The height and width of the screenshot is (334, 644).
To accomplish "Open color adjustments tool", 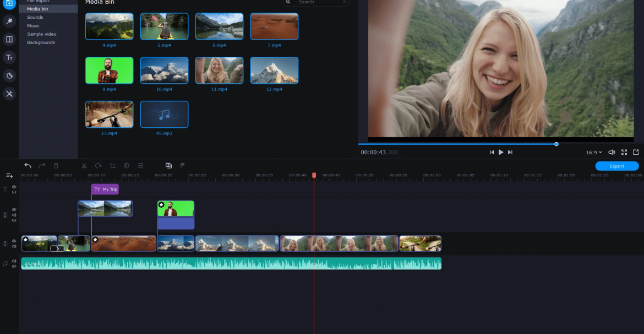I will pyautogui.click(x=127, y=166).
